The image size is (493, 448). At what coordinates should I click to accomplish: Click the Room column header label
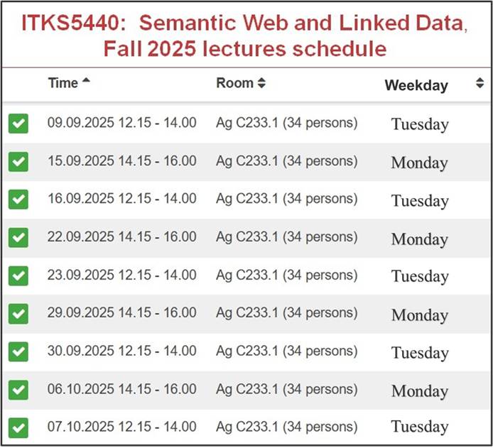pyautogui.click(x=235, y=83)
